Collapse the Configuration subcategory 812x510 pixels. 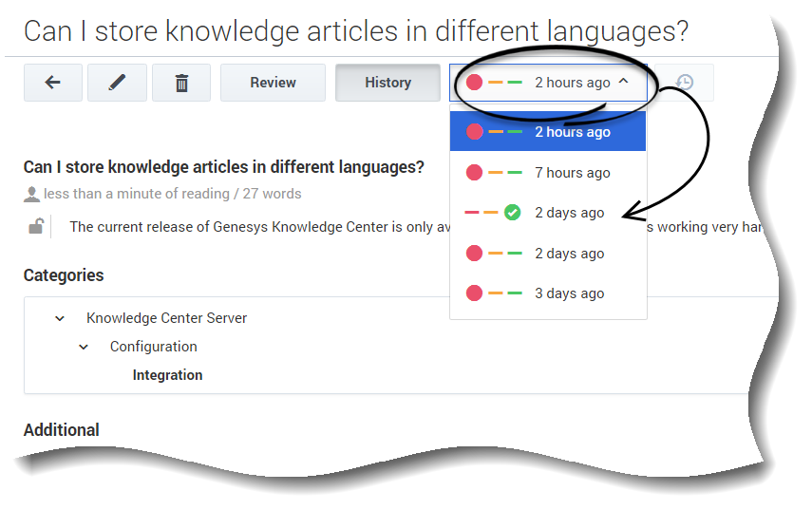click(84, 347)
